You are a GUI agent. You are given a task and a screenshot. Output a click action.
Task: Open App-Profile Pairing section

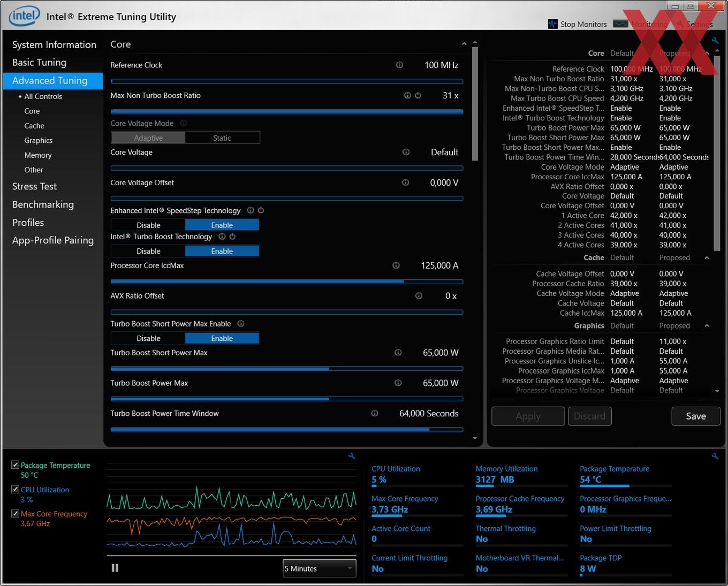(x=52, y=240)
